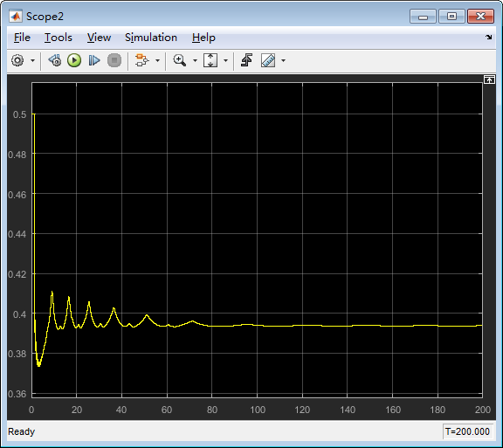Expand dropdown arrow beside gear icon
Viewport: 503px width, 448px height.
(x=32, y=60)
